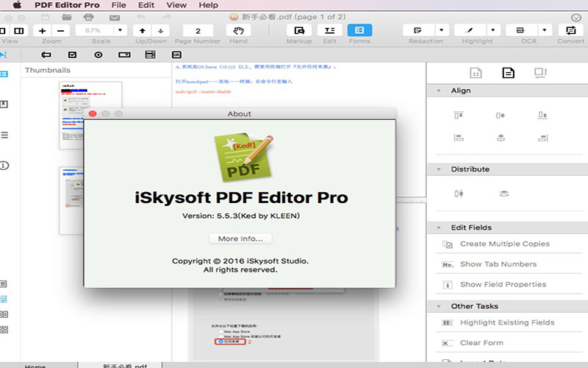Open the Convert tool
588x368 pixels.
tap(570, 30)
